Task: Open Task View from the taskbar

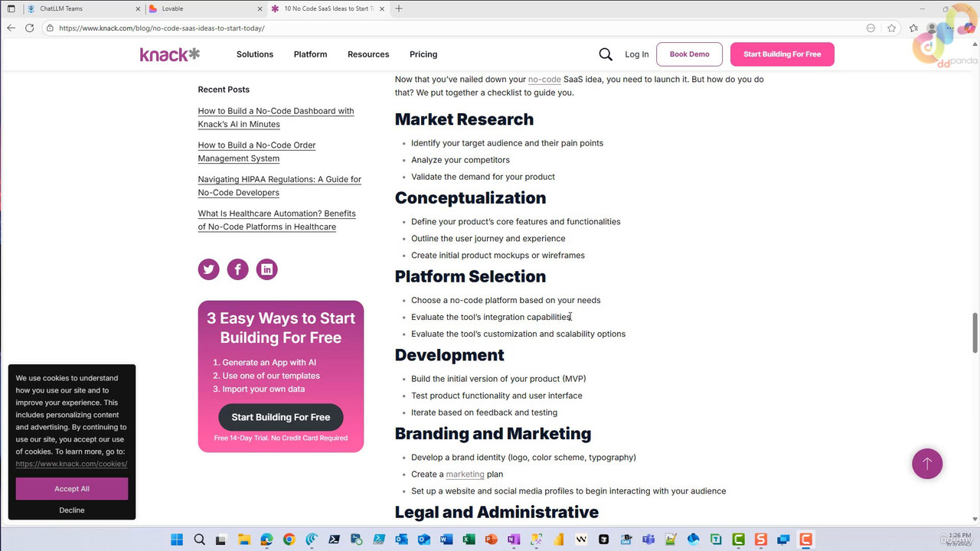Action: (221, 540)
